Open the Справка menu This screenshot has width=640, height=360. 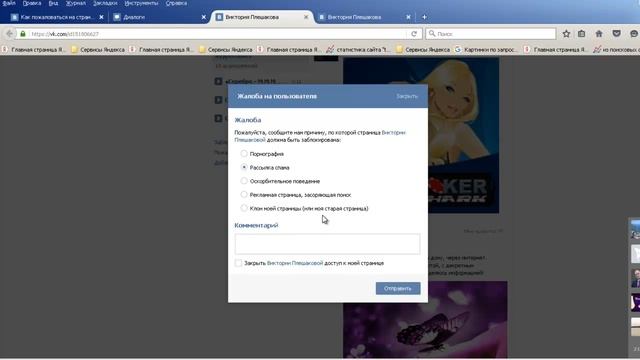[x=176, y=3]
